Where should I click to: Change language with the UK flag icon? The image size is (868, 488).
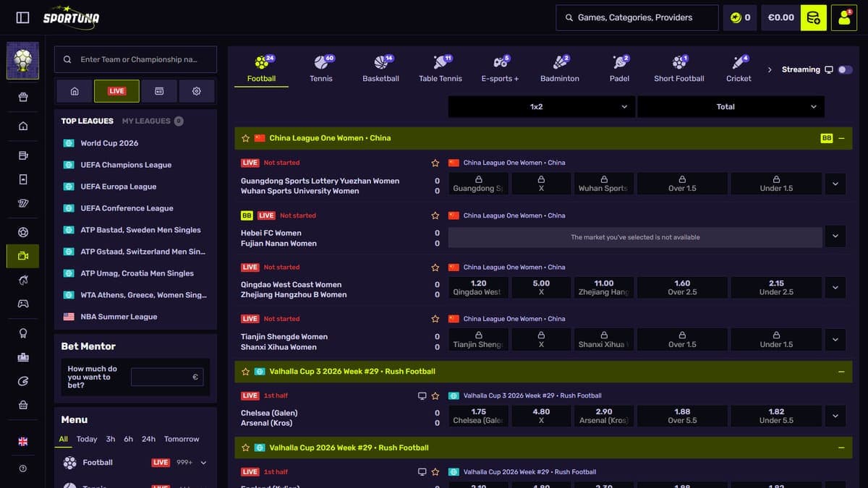pos(23,442)
